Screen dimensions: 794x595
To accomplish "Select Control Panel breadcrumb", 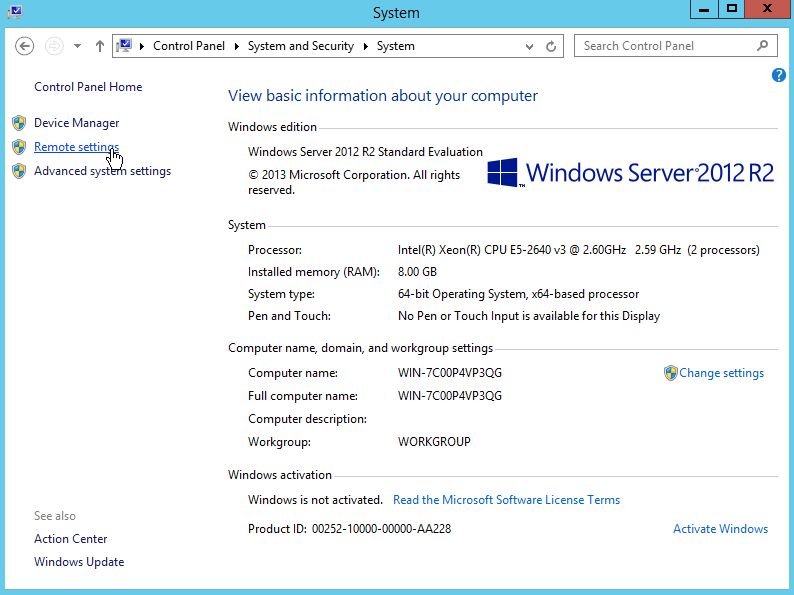I will point(189,46).
